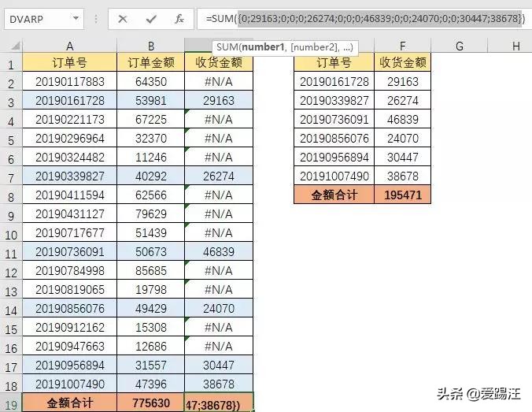Image resolution: width=532 pixels, height=412 pixels.
Task: Select cell with order 20190221173
Action: 69,119
